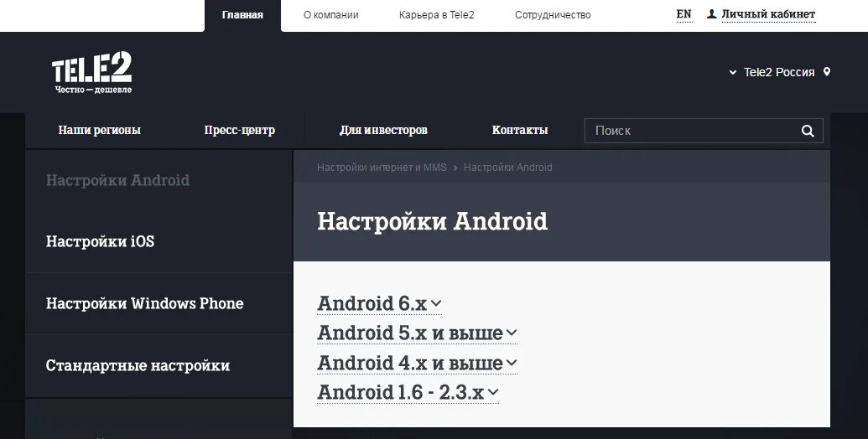
Task: Open the Tele2 Россия region chevron
Action: (732, 72)
